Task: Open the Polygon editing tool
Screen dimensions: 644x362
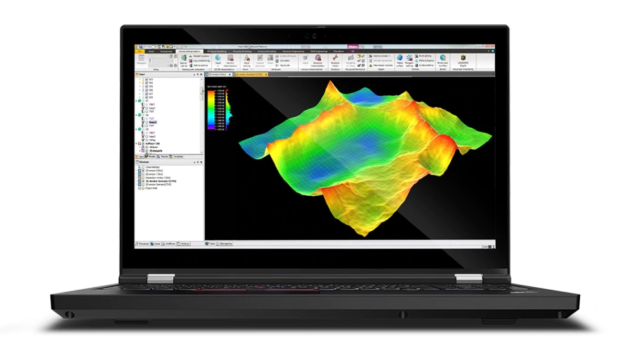Action: click(x=409, y=61)
